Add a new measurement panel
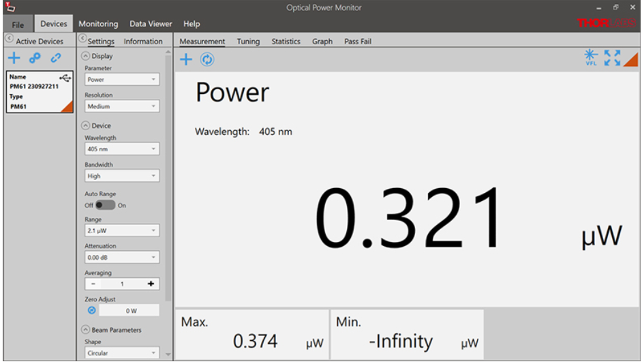Viewport: 642px width, 364px height. tap(185, 60)
